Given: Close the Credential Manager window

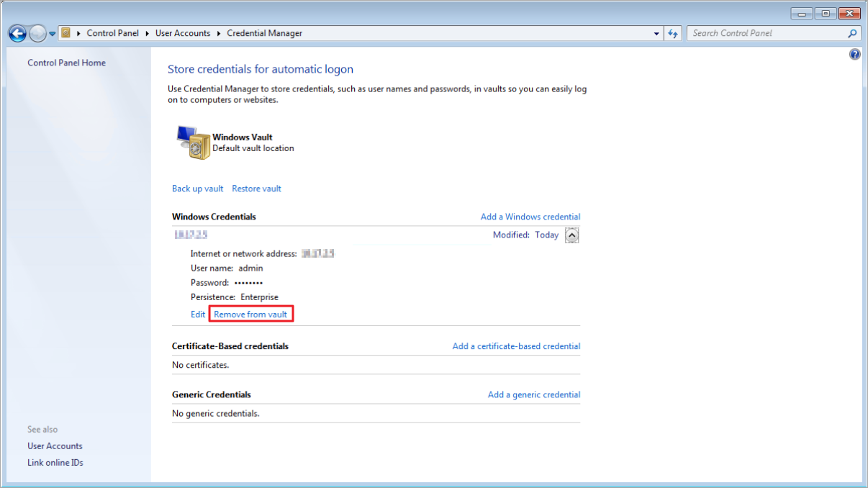Looking at the screenshot, I should tap(849, 14).
